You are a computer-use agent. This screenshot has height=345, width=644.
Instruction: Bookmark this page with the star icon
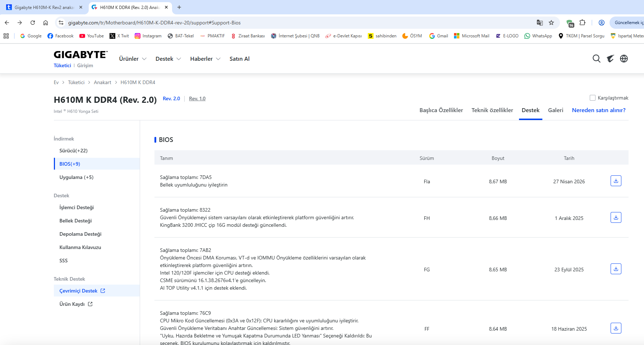click(551, 23)
